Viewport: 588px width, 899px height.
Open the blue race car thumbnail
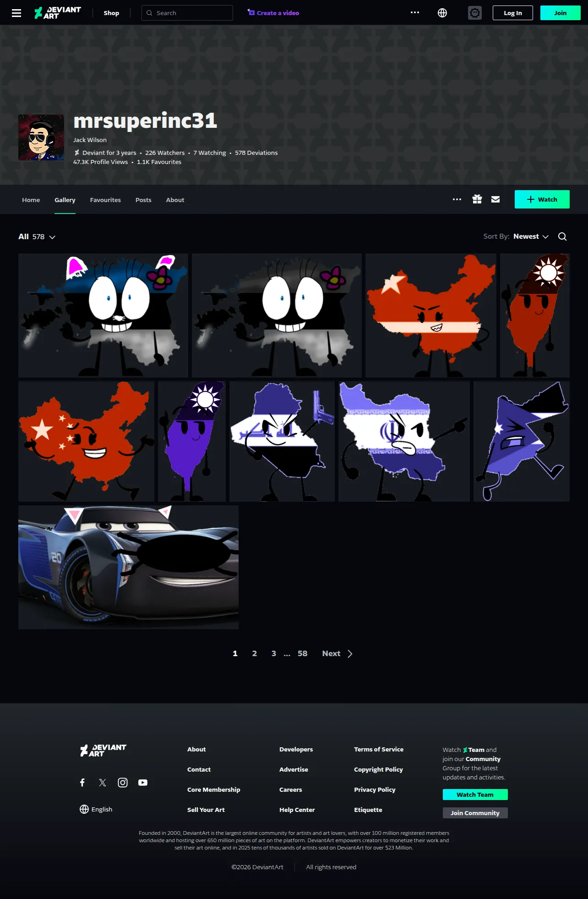point(128,567)
